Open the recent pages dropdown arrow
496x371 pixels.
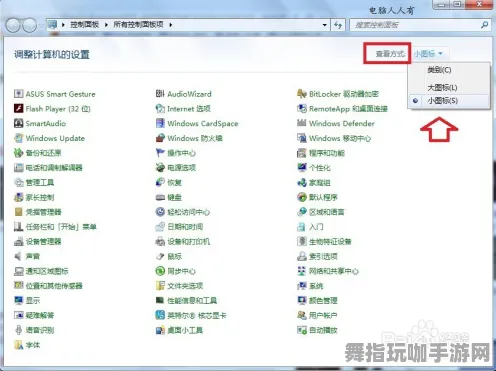(x=41, y=25)
